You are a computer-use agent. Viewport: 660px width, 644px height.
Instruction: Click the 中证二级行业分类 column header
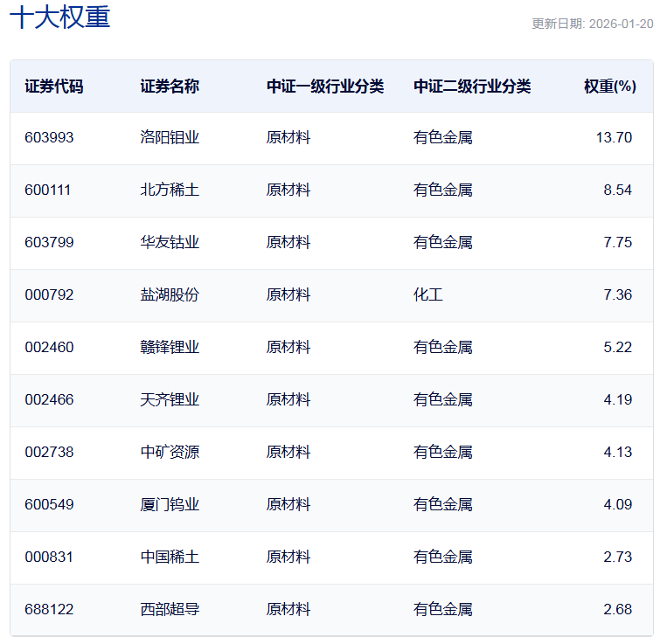pyautogui.click(x=472, y=87)
